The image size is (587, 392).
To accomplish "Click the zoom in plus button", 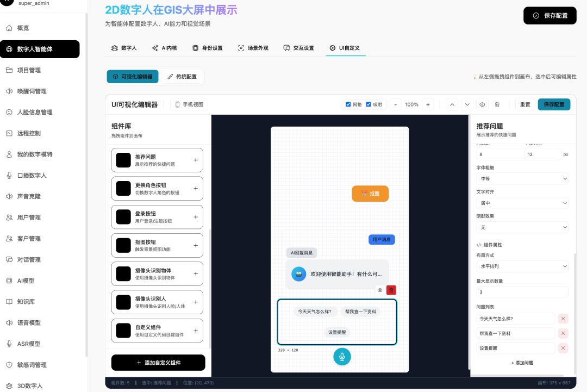I will pyautogui.click(x=428, y=104).
